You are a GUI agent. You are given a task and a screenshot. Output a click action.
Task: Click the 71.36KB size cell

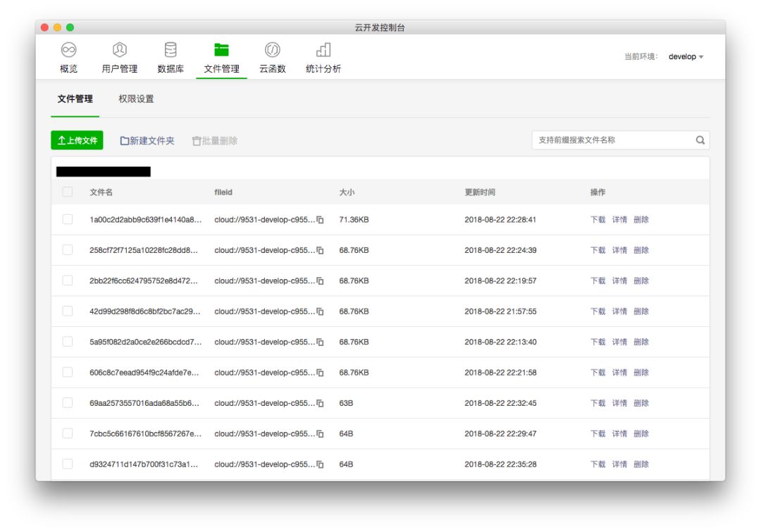pos(354,220)
